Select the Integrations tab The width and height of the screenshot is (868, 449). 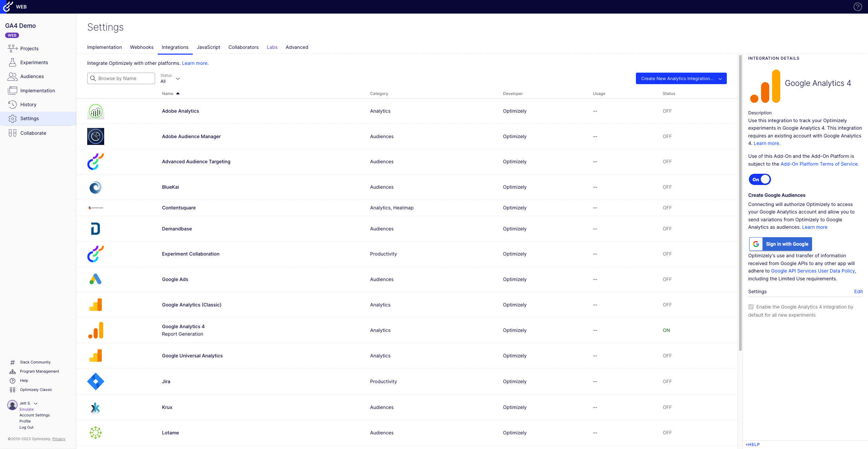[x=175, y=47]
